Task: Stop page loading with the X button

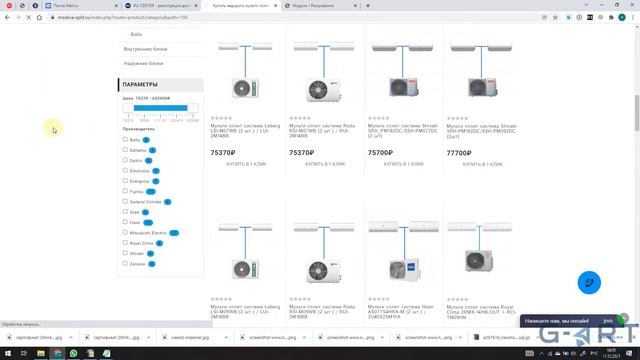Action: [29, 18]
